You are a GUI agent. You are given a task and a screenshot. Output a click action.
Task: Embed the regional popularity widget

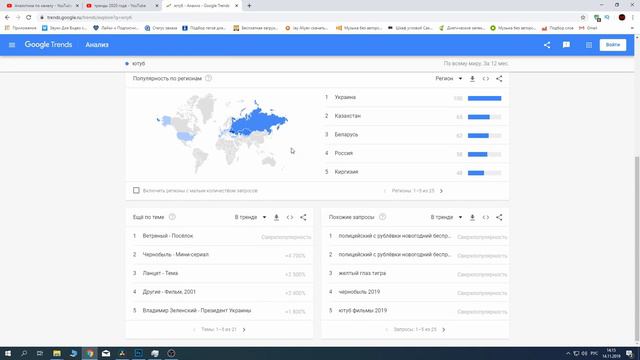[486, 79]
